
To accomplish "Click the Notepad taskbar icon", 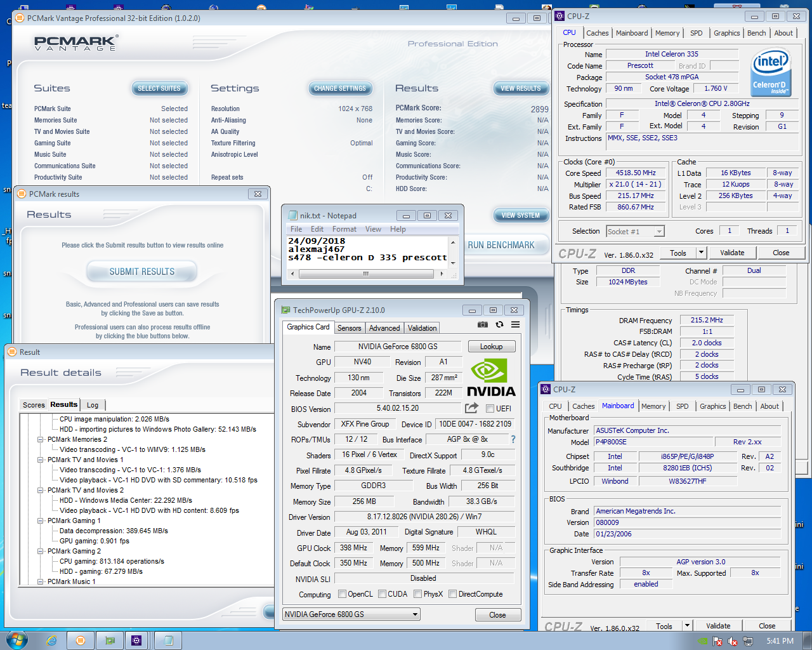I will (168, 640).
